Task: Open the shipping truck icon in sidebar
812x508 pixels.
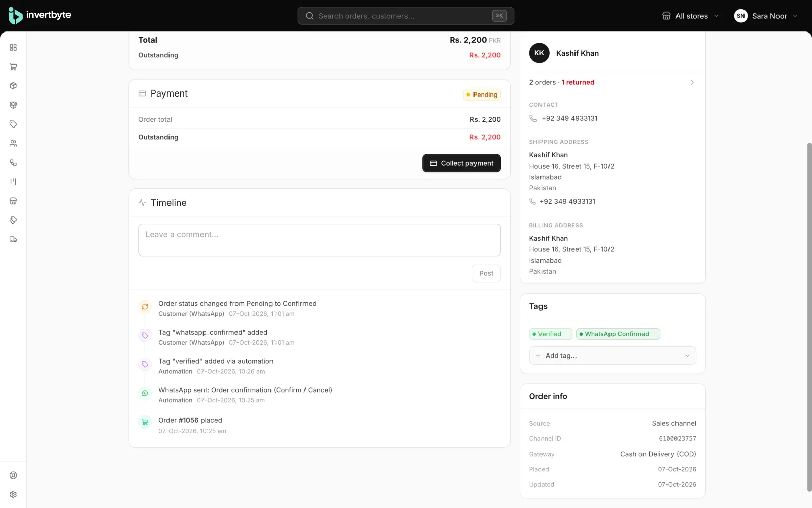Action: pyautogui.click(x=13, y=239)
